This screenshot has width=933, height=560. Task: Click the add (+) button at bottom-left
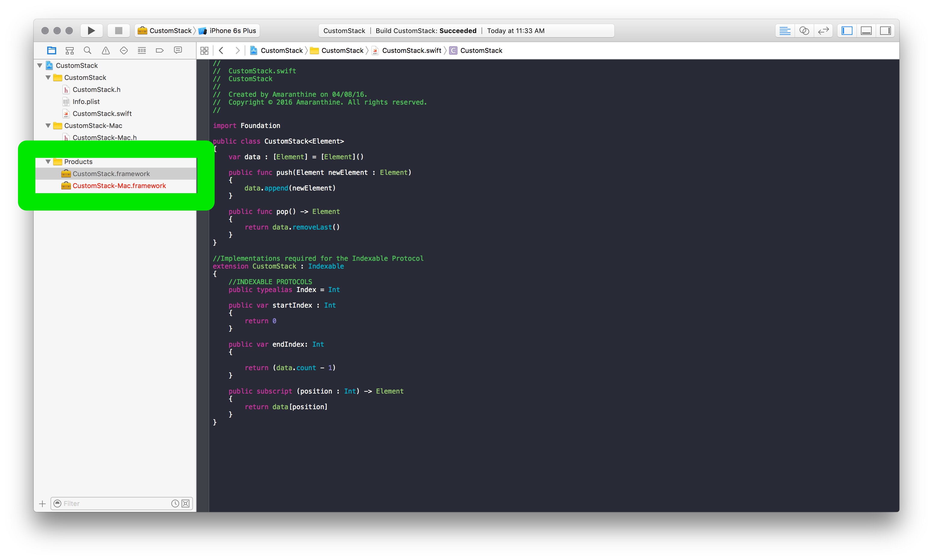[x=42, y=504]
